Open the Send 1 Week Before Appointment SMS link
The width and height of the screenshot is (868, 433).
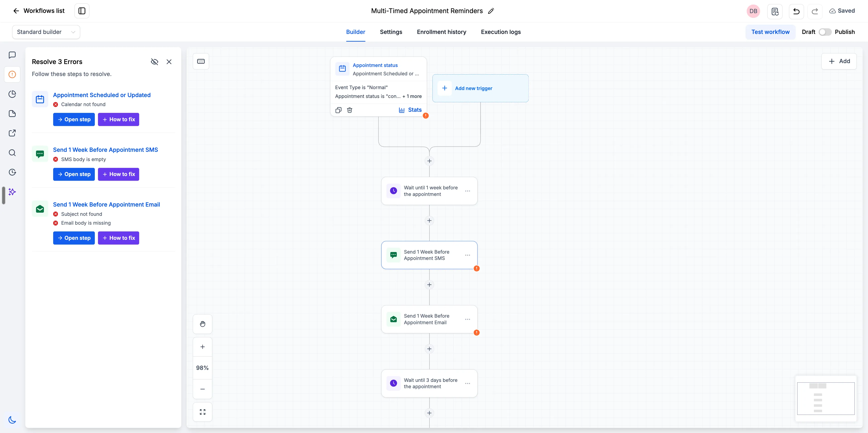105,150
